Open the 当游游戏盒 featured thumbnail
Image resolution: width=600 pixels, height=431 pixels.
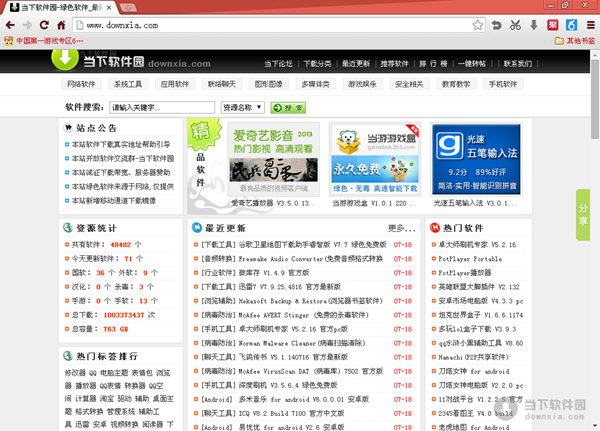coord(375,159)
